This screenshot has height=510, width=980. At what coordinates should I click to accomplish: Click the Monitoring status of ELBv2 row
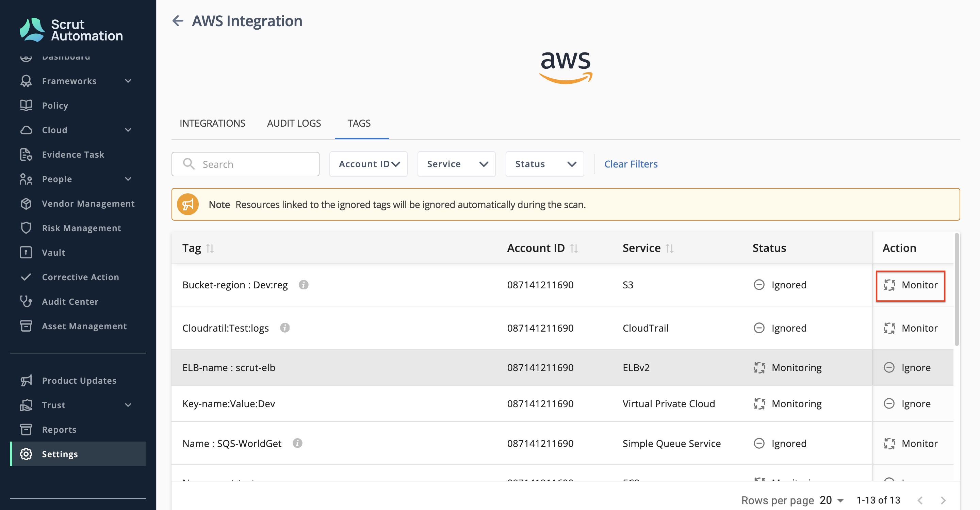pos(787,368)
